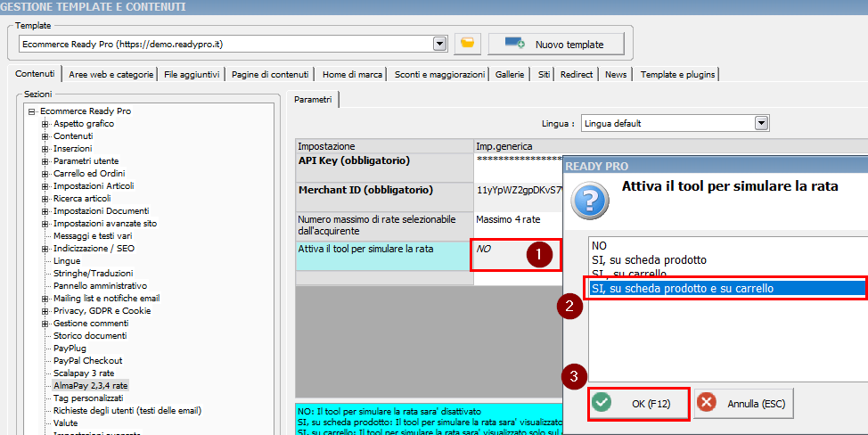
Task: Click the Impostazione column header
Action: (x=384, y=146)
